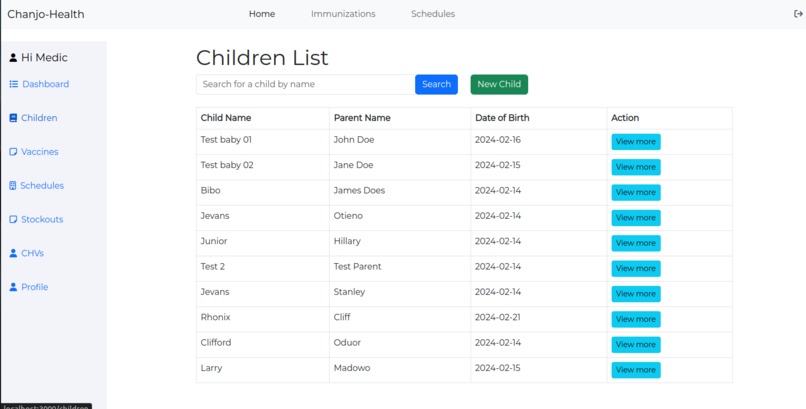Click the CHVs person icon in sidebar
806x409 pixels.
pos(13,253)
